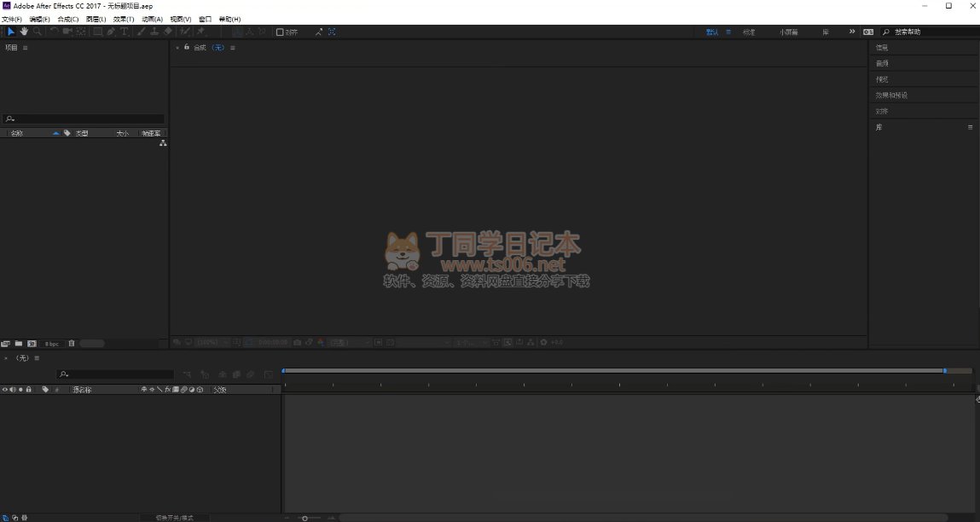Screen dimensions: 980x522
Task: Select the Selection arrow tool
Action: 10,32
